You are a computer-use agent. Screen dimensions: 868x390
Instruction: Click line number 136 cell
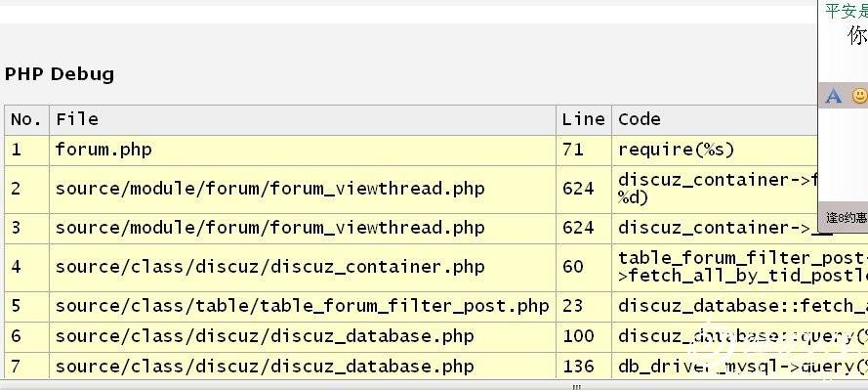point(584,367)
